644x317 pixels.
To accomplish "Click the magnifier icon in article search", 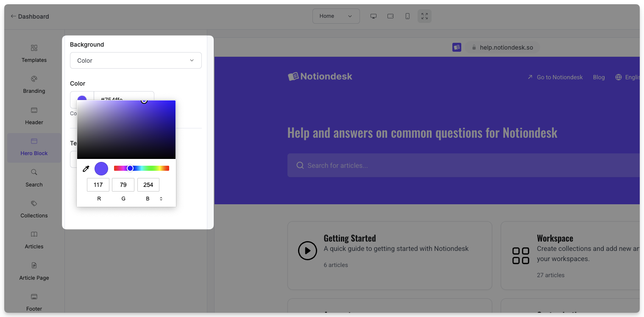I will [300, 165].
